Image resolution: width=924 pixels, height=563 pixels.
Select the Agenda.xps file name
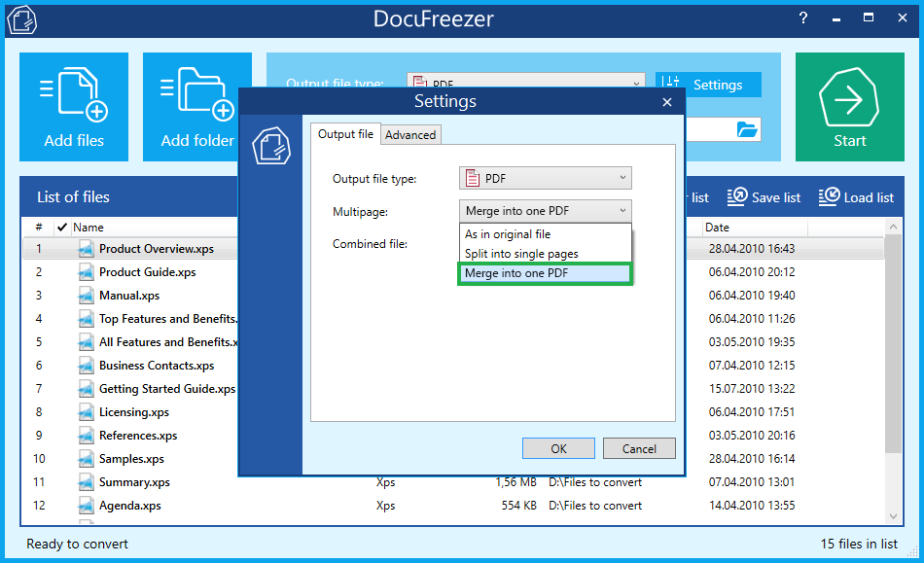click(130, 506)
